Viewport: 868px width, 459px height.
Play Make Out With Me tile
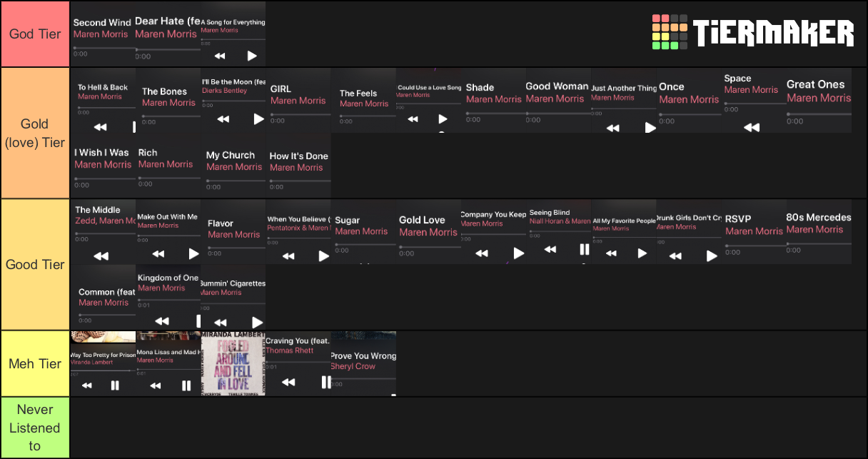[x=193, y=253]
